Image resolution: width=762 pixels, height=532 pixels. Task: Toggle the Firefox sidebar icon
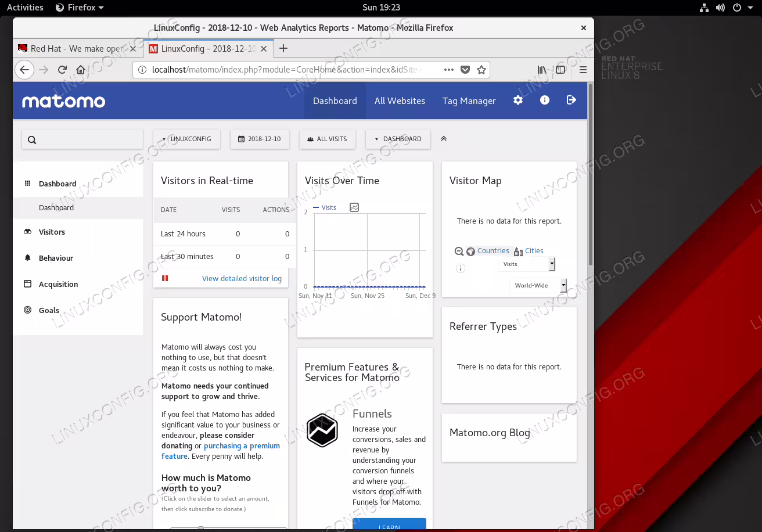point(560,70)
